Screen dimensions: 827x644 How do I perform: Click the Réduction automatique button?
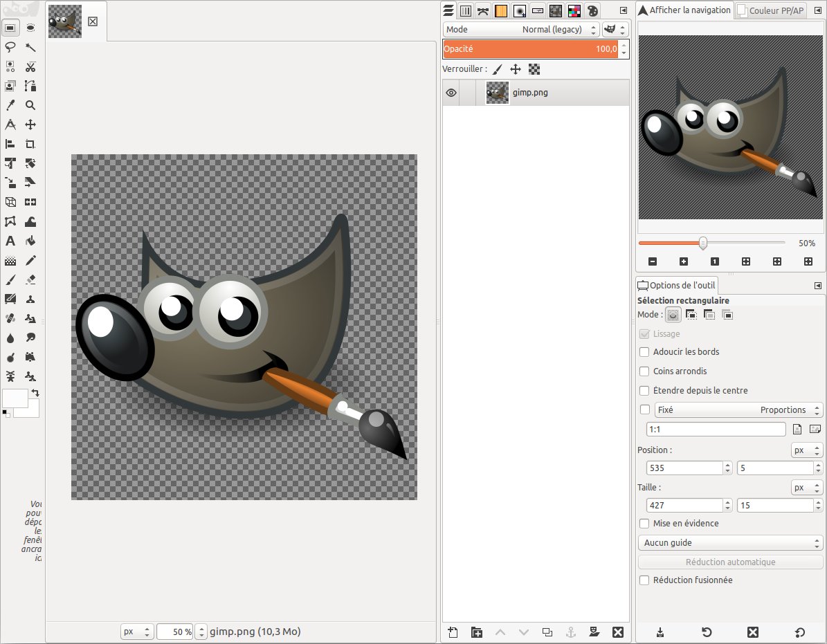(x=731, y=562)
